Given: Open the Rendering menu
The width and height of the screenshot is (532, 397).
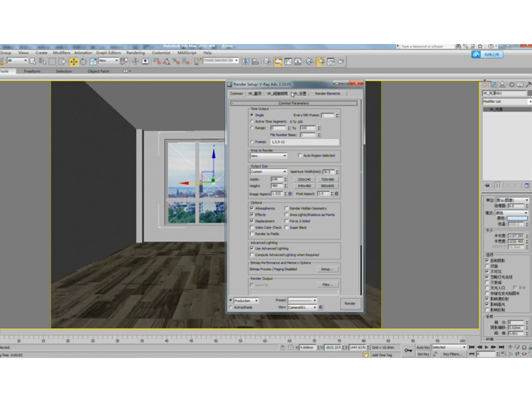Looking at the screenshot, I should [135, 52].
